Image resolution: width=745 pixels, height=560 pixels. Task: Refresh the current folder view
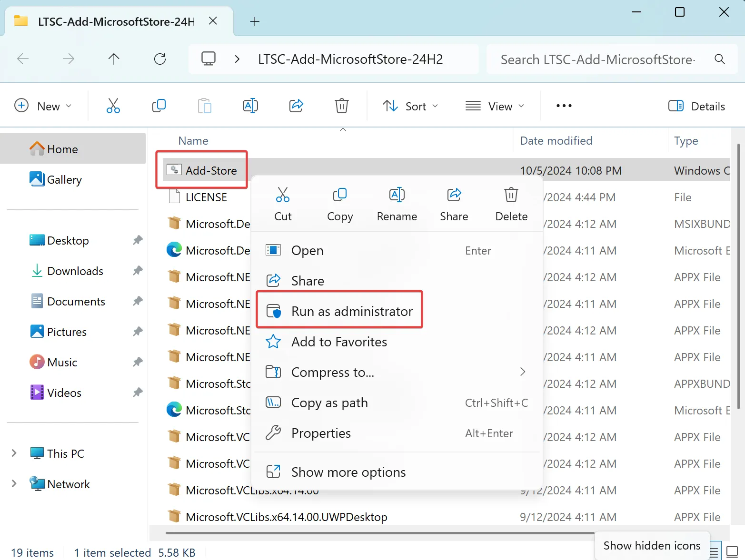click(160, 59)
